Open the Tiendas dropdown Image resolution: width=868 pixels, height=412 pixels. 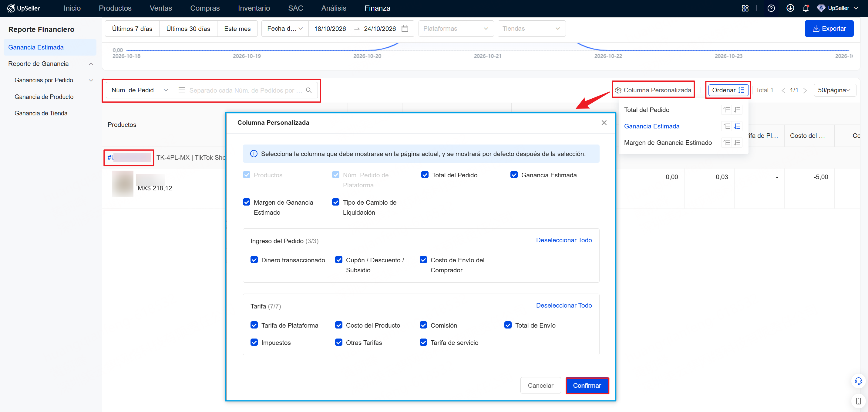pos(531,29)
